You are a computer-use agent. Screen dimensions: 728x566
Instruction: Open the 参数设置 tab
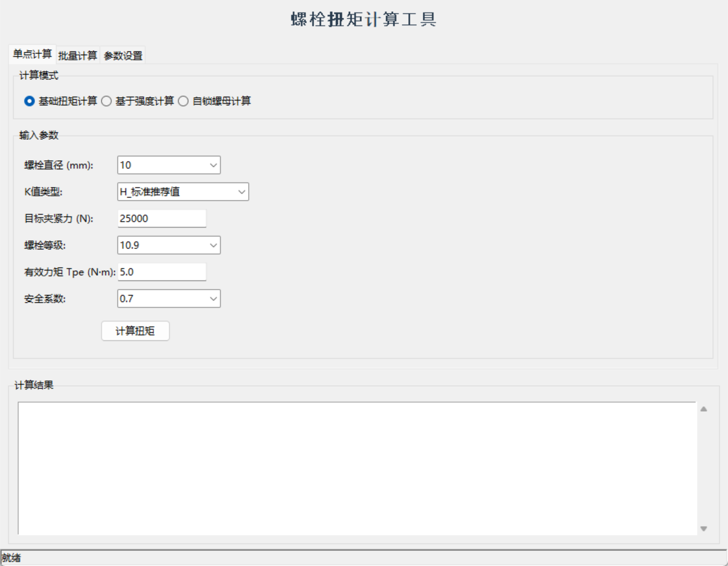coord(123,54)
